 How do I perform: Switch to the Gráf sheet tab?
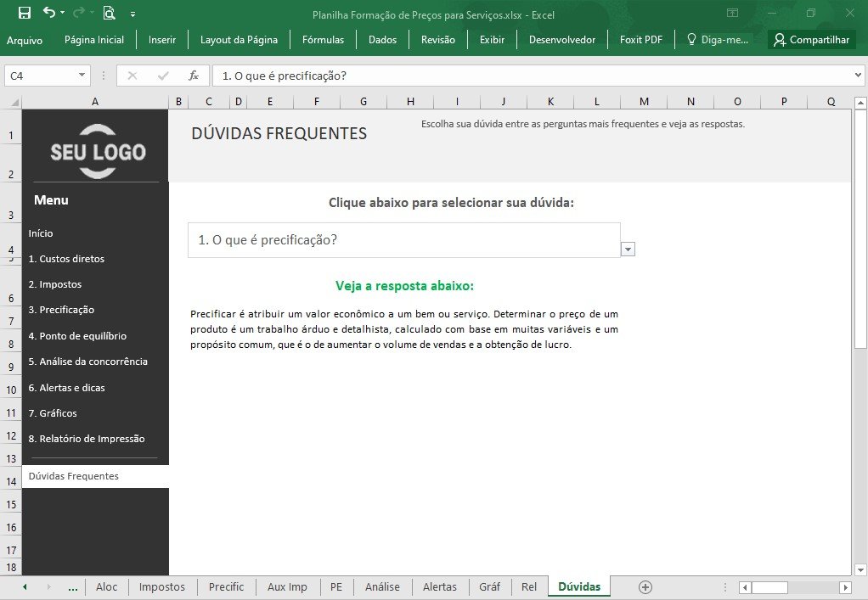489,586
